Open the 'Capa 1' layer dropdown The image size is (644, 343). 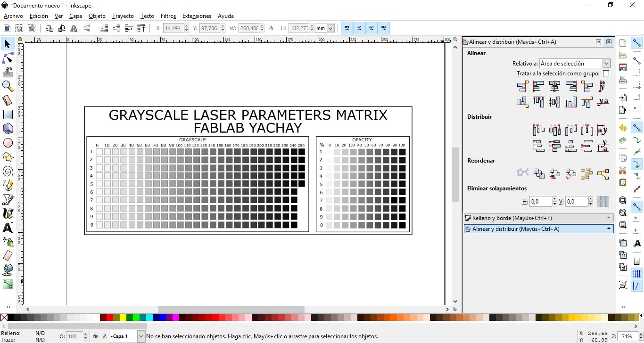(x=127, y=336)
